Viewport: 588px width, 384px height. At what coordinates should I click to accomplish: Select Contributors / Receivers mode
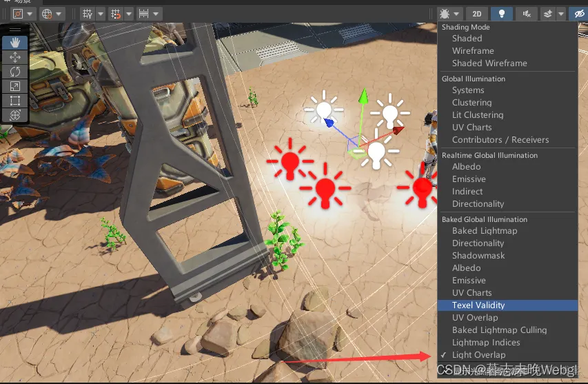507,139
